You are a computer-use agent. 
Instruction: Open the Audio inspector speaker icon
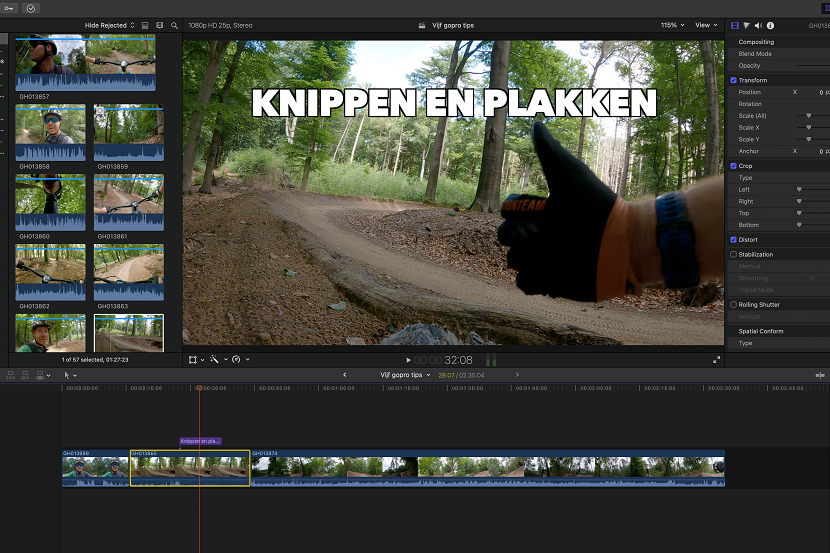758,25
